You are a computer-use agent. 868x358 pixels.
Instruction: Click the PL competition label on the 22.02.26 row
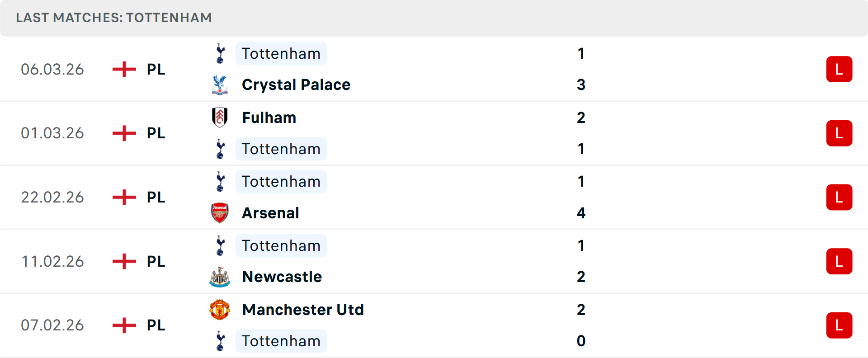pyautogui.click(x=156, y=197)
